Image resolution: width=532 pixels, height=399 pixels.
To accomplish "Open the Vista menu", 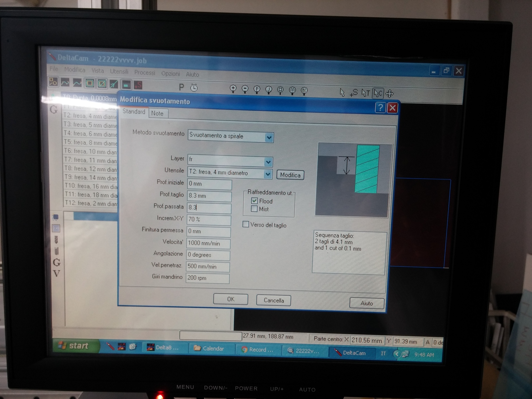I will coord(98,70).
